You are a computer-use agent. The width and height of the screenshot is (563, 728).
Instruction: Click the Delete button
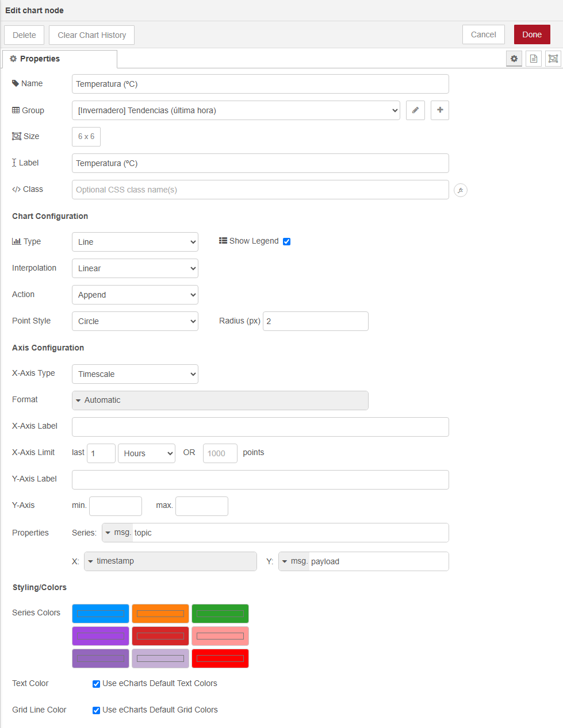tap(24, 35)
